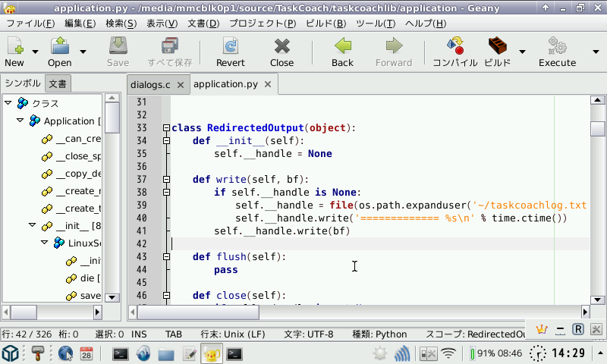Image resolution: width=607 pixels, height=364 pixels.
Task: Fold the def write block on line 37
Action: click(166, 180)
